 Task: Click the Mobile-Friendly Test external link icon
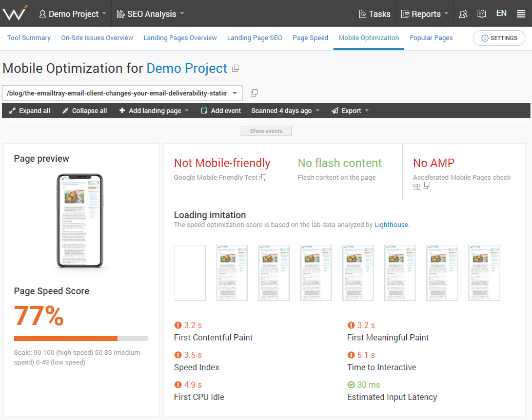click(x=263, y=177)
